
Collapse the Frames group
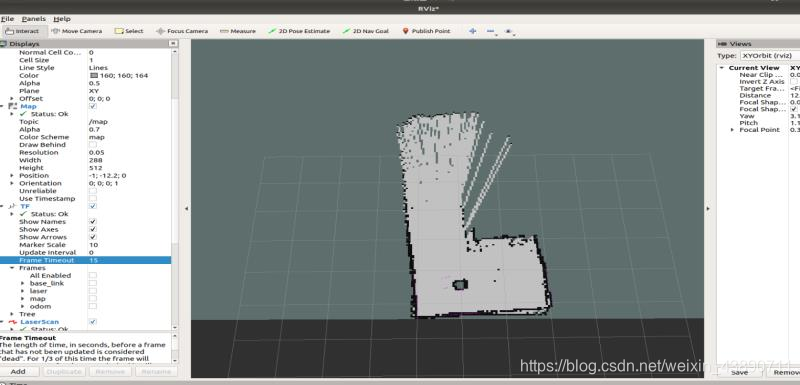coord(12,268)
